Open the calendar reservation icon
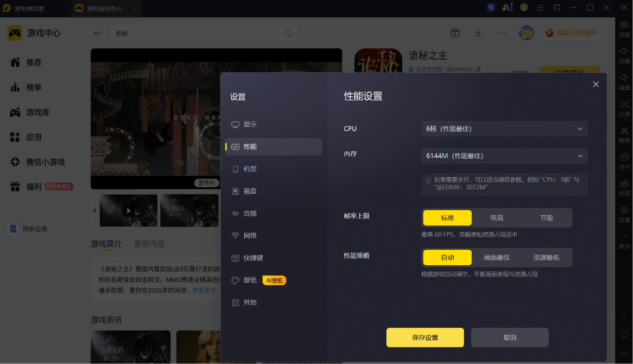 455,33
